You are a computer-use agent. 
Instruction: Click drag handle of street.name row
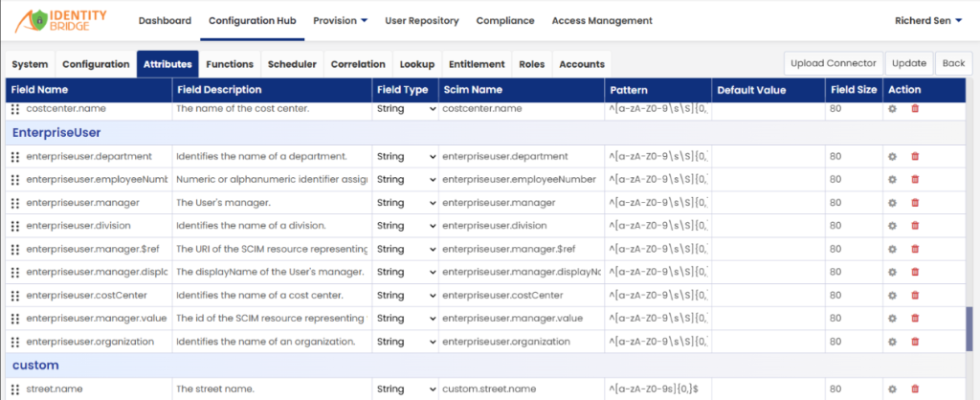point(15,389)
